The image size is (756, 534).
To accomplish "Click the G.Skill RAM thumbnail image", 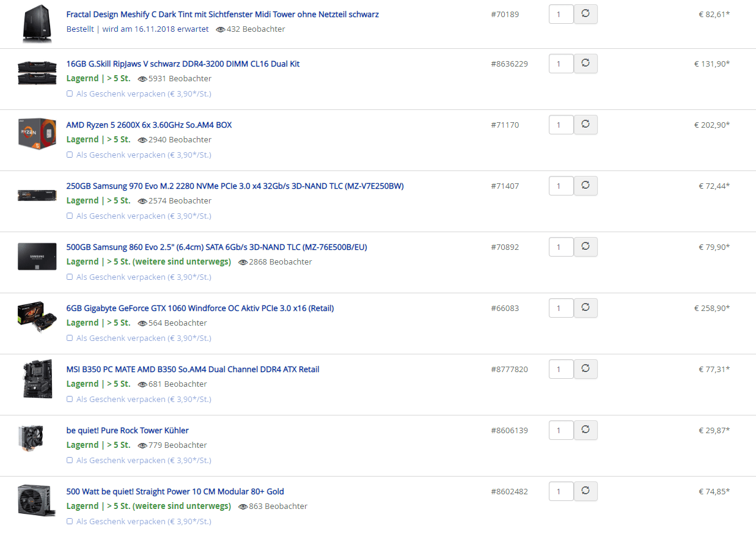I will point(37,73).
